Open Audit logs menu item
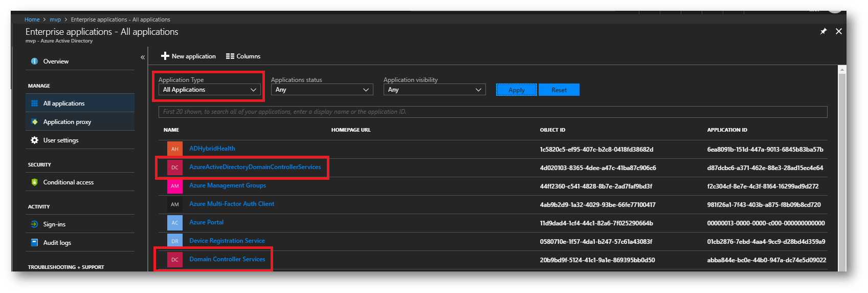 [80, 243]
